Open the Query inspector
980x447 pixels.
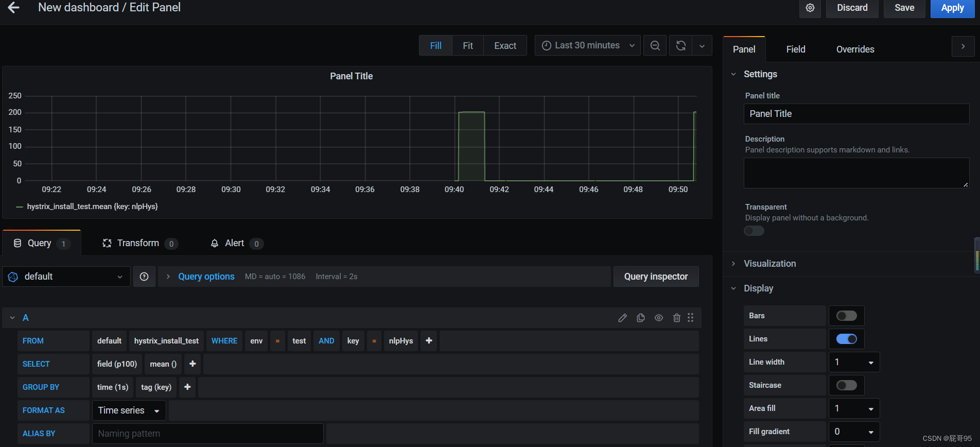coord(656,277)
